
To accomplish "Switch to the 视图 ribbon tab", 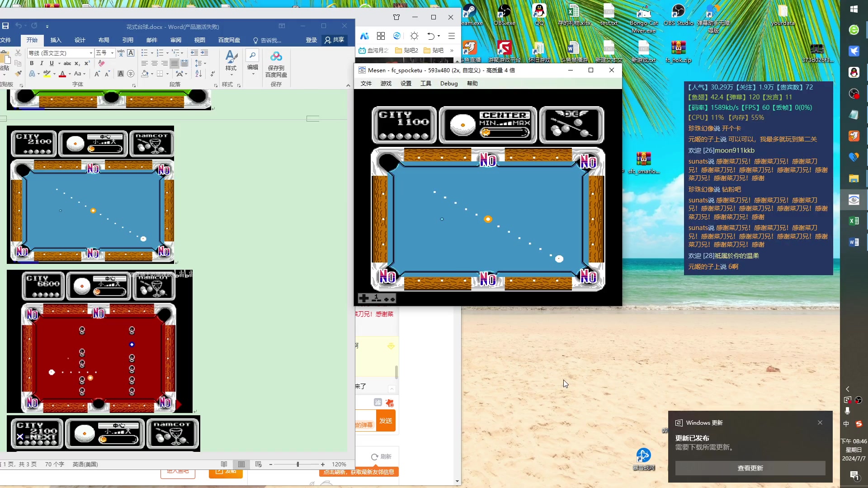I will click(200, 40).
